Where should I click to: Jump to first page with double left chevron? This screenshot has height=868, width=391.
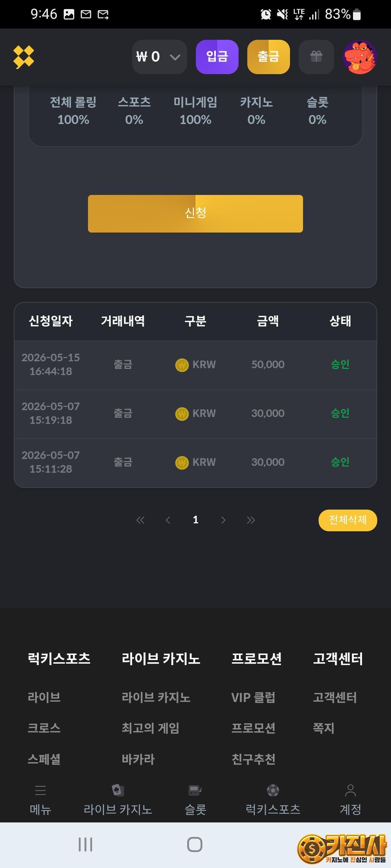pyautogui.click(x=140, y=520)
